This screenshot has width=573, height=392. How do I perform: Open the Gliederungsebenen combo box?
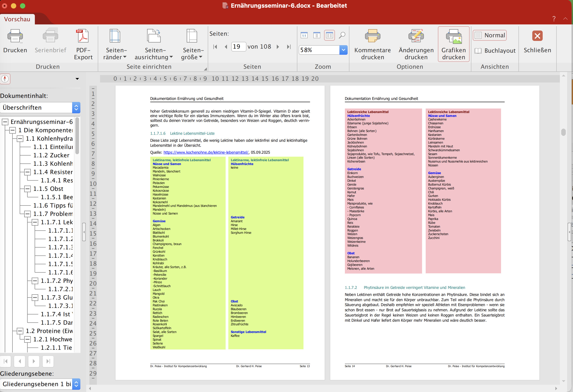tap(40, 384)
